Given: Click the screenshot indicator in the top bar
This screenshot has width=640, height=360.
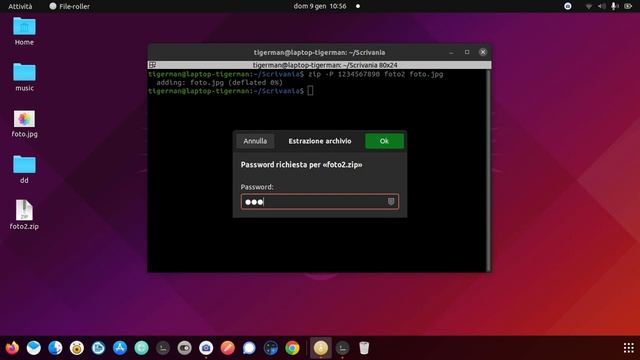Looking at the screenshot, I should 567,6.
